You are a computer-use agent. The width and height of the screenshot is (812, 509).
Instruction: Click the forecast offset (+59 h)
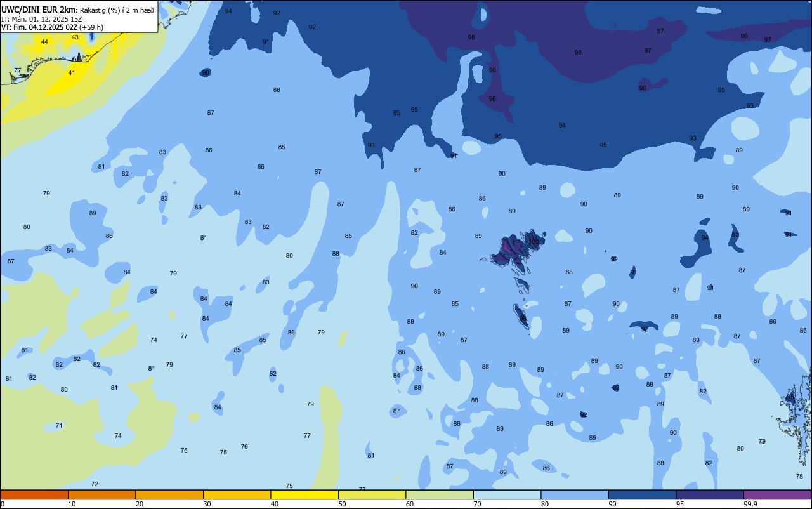tap(91, 27)
